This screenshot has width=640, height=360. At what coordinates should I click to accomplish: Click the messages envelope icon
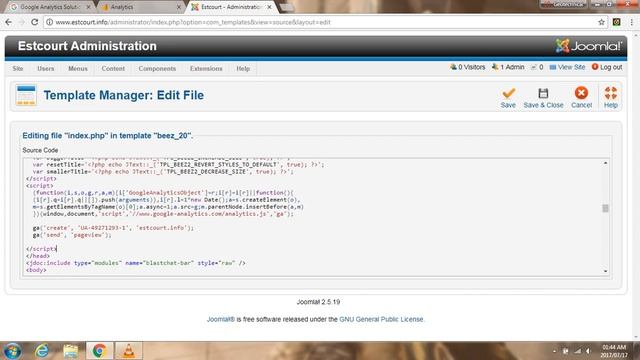pyautogui.click(x=533, y=67)
